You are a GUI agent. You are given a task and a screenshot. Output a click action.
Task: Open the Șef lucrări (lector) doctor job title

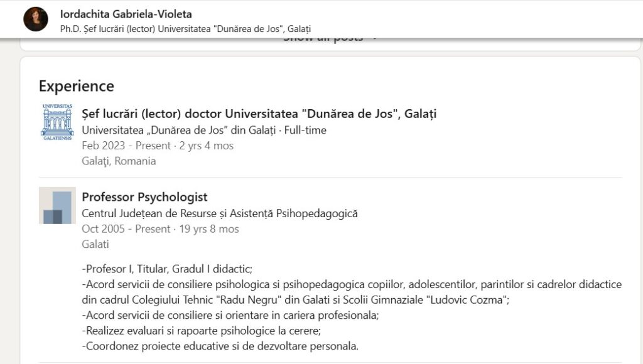259,114
